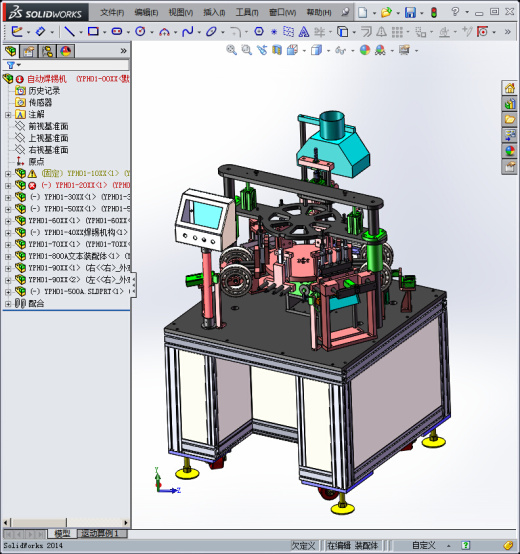The image size is (520, 554).
Task: Open the Design Library task pane tab
Action: 509,104
